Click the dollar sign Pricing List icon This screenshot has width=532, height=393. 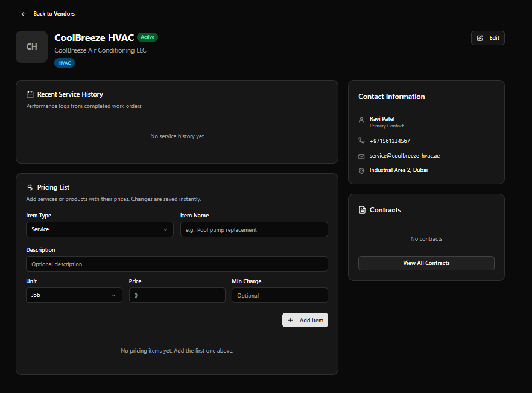click(x=30, y=188)
